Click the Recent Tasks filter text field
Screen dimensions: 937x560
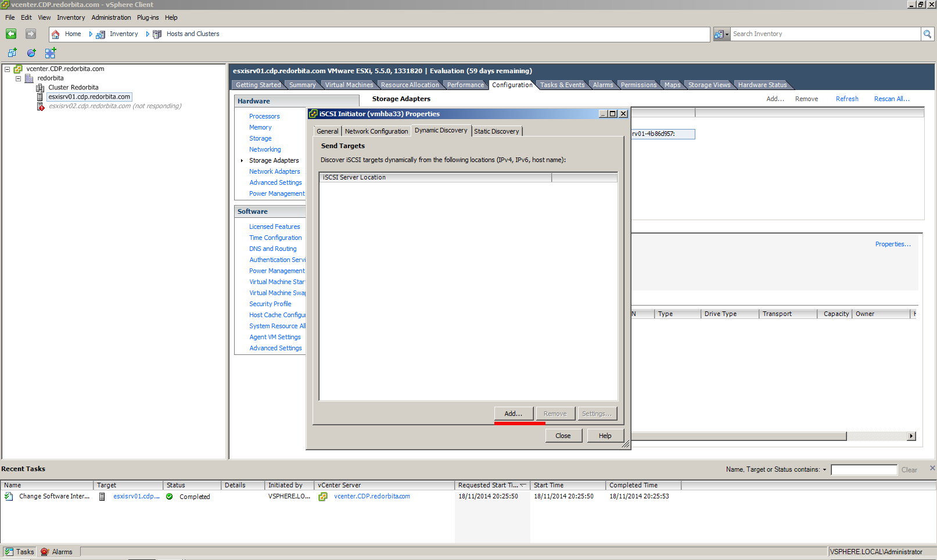coord(863,470)
